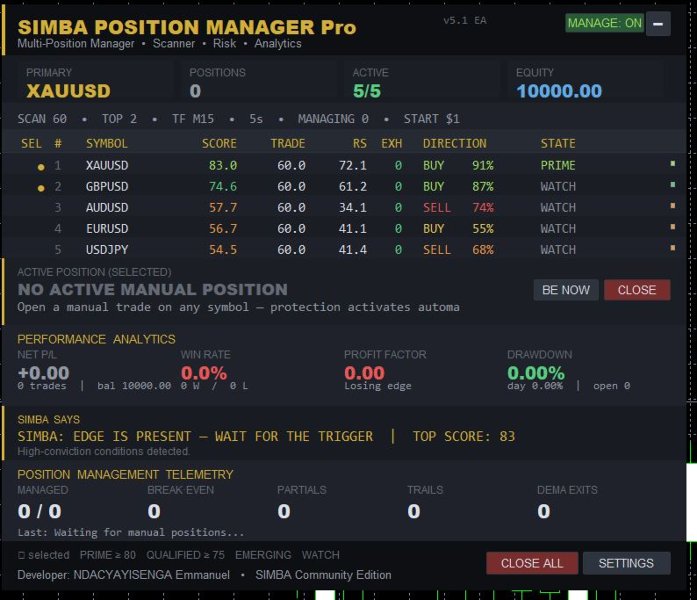Click the 74.6 score value
Viewport: 697px width, 600px height.
point(223,187)
